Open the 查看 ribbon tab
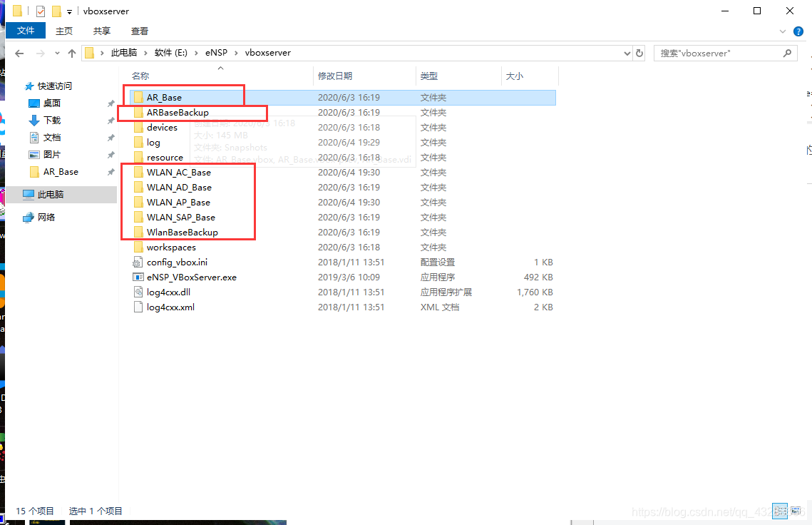Screen dimensions: 812x525 point(139,31)
